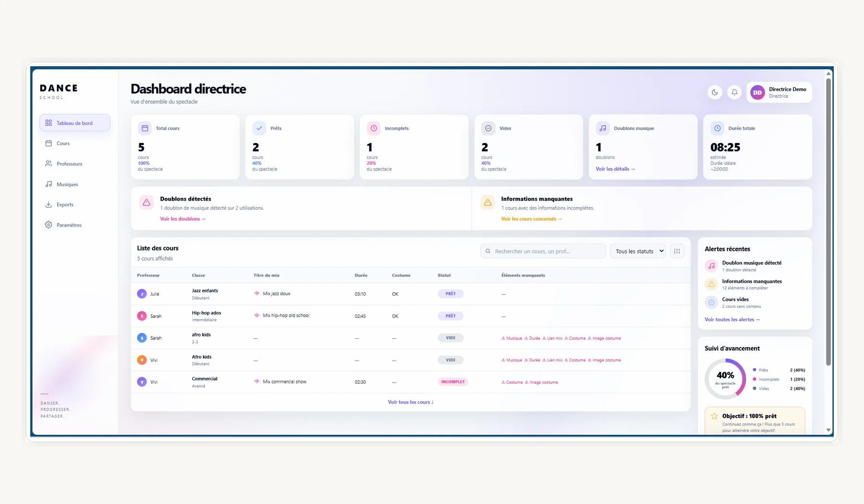Click the Informations manquantes warning icon

488,203
